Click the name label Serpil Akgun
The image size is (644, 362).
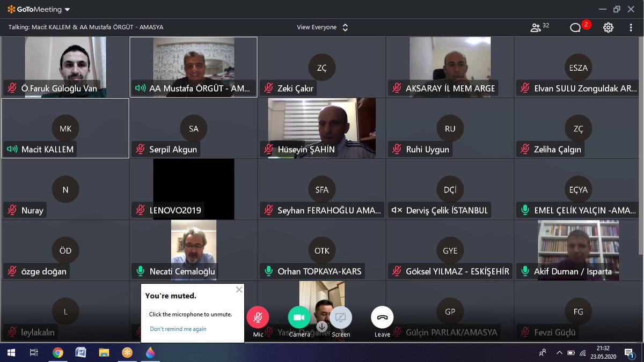[x=173, y=150]
